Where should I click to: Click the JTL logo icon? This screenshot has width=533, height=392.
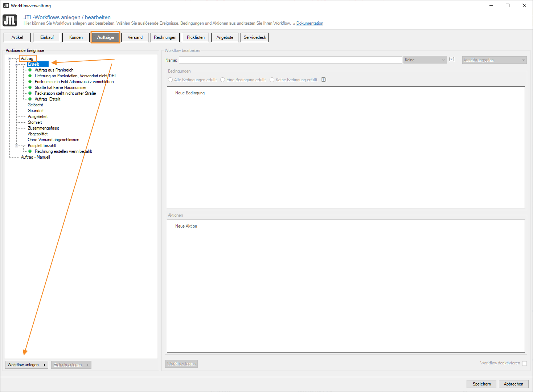[10, 20]
